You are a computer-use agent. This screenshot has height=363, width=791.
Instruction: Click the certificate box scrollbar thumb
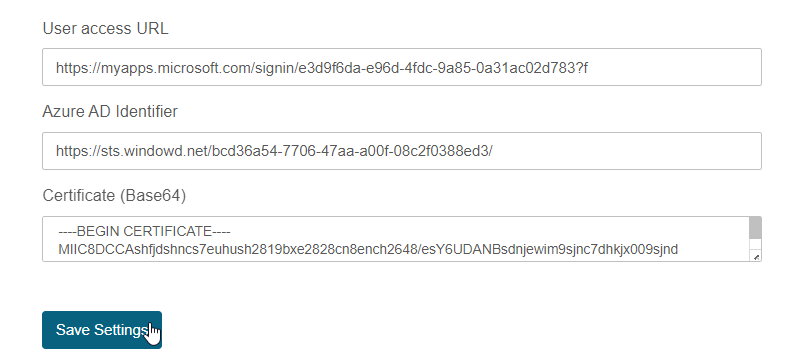755,228
